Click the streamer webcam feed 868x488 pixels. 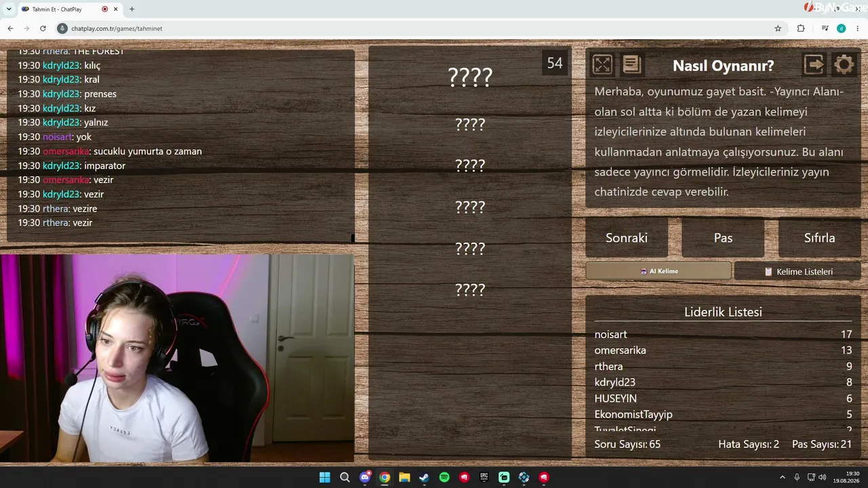click(176, 359)
